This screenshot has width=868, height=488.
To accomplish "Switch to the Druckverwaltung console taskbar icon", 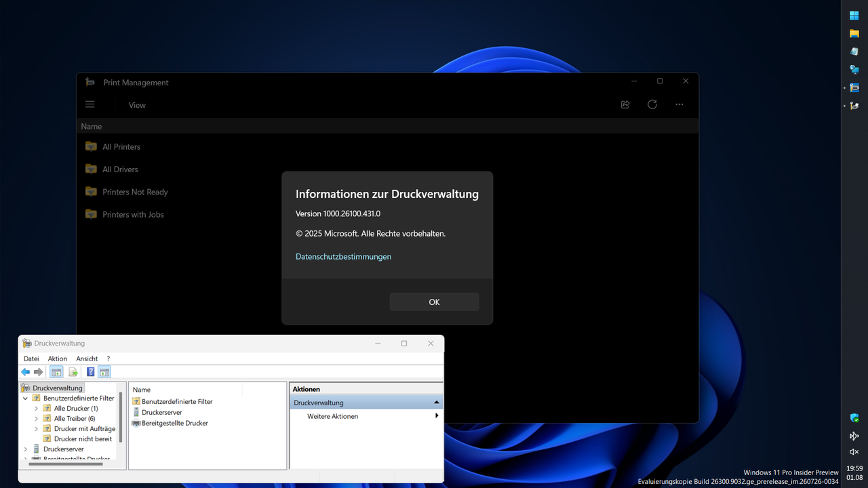I will 854,106.
